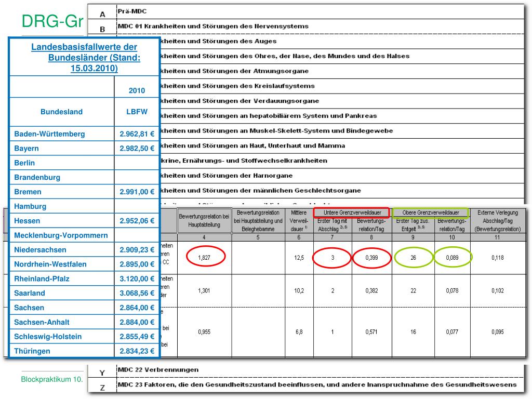Select the row about Störungen des Kreislaufsystems

(342, 86)
